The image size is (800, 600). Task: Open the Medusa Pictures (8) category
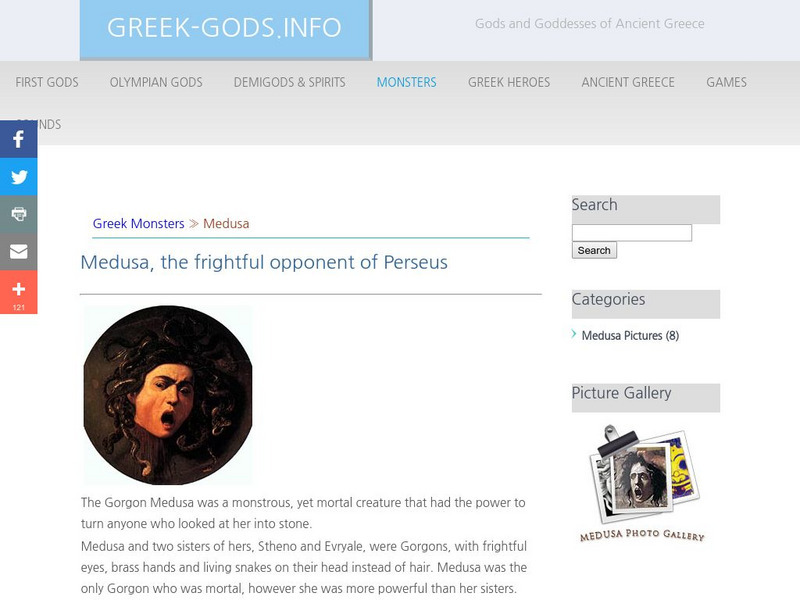pos(630,335)
